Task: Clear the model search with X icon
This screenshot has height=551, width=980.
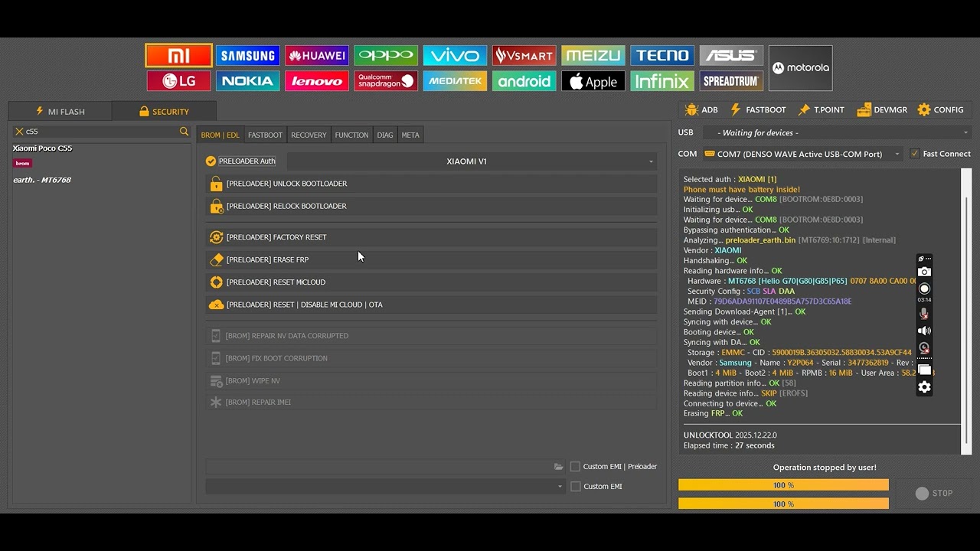Action: [19, 132]
